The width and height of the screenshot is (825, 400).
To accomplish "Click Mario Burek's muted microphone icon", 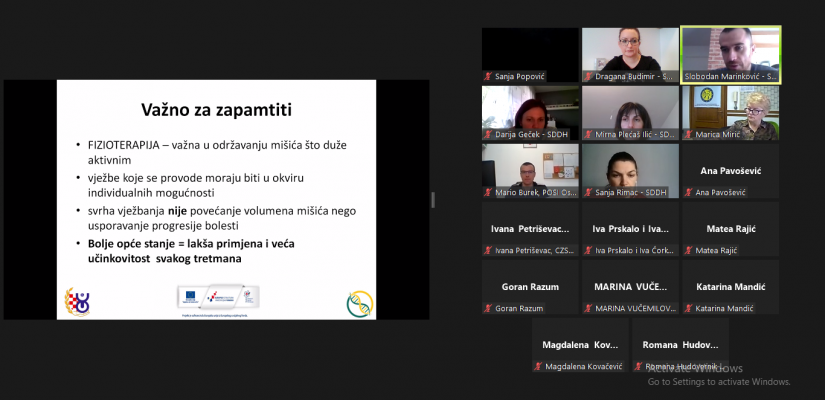I will [488, 192].
